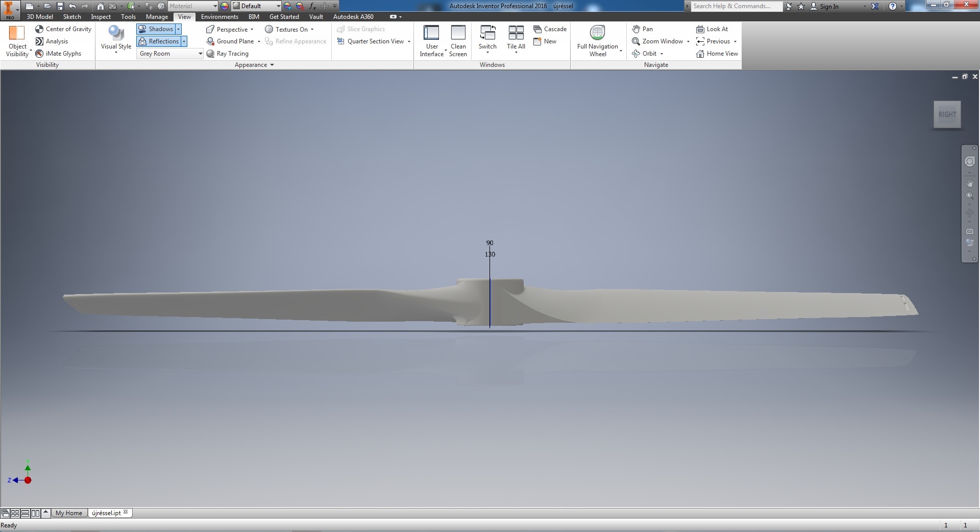Toggle iMate Glyphs visibility
Screen dimensions: 980x532
(58, 54)
